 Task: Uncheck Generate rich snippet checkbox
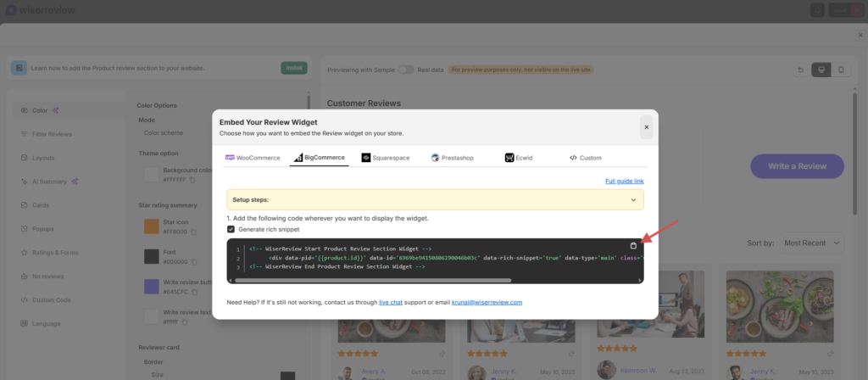pyautogui.click(x=231, y=229)
